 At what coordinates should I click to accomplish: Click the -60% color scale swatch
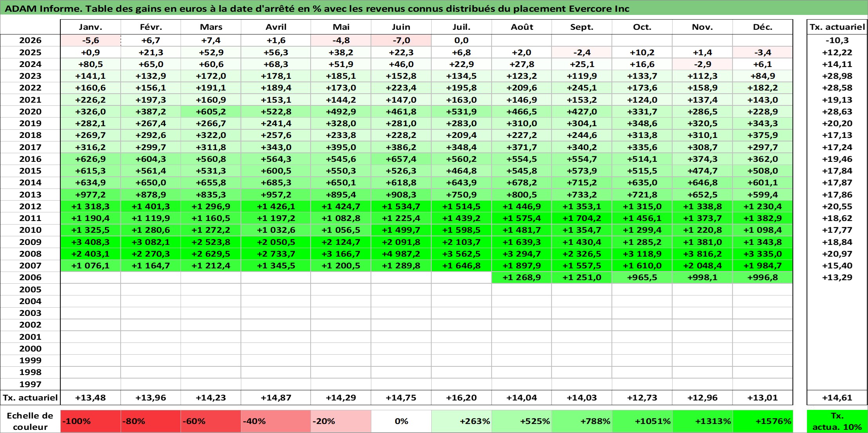click(211, 421)
